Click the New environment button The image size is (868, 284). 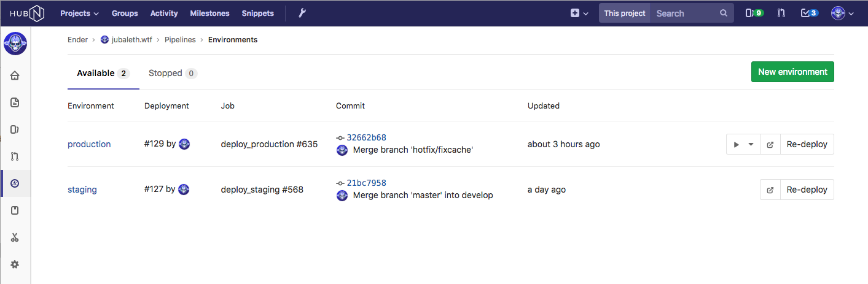792,72
